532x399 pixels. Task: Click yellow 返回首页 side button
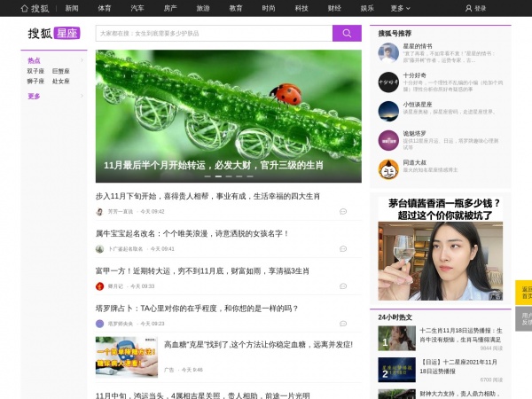point(524,293)
